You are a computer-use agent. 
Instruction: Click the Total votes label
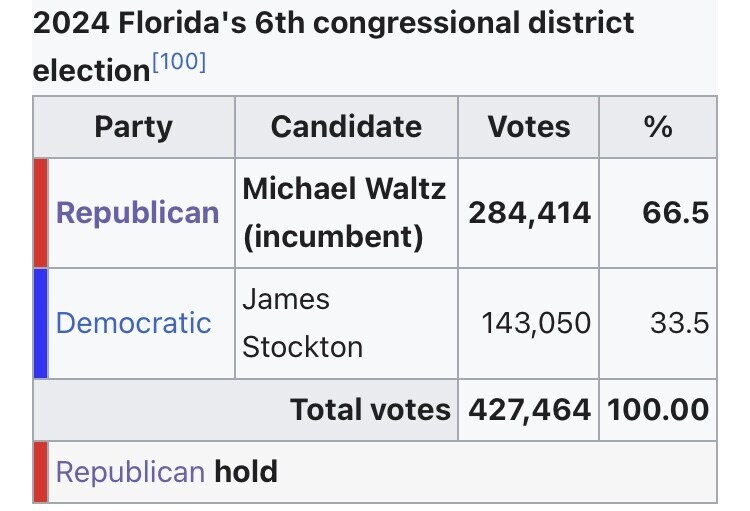370,409
